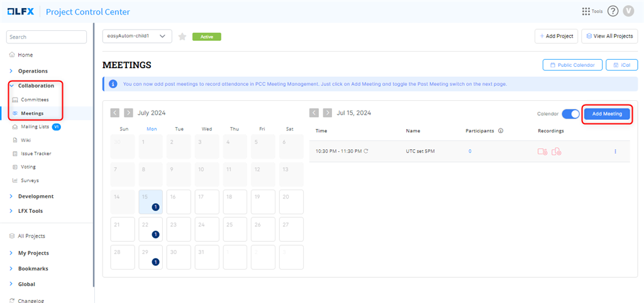Click the Add Meeting button
Screen dimensions: 644x303
click(x=607, y=114)
